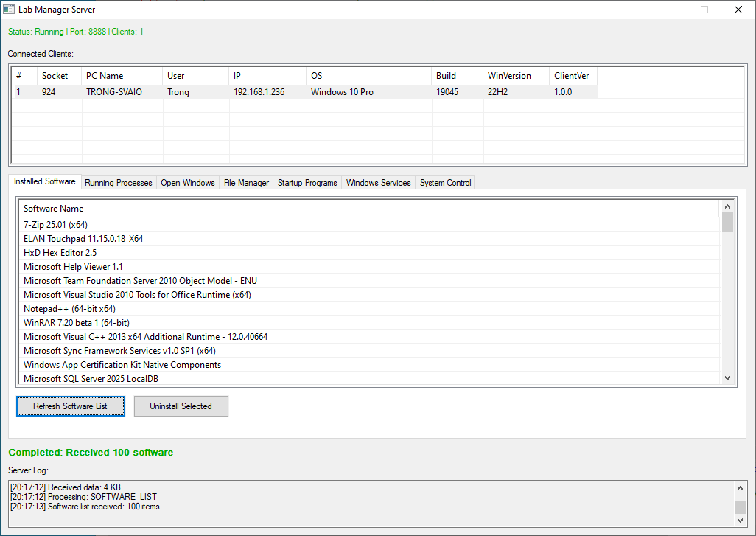Click Server Log scrollbar down arrow
756x536 pixels.
[740, 520]
